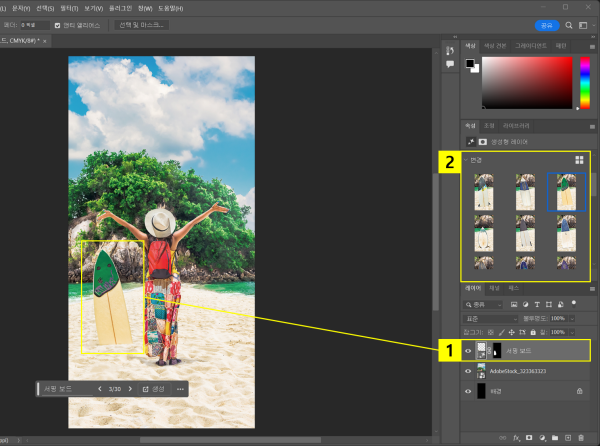Switch variations panel to grid view icon
This screenshot has width=600, height=446.
(578, 159)
